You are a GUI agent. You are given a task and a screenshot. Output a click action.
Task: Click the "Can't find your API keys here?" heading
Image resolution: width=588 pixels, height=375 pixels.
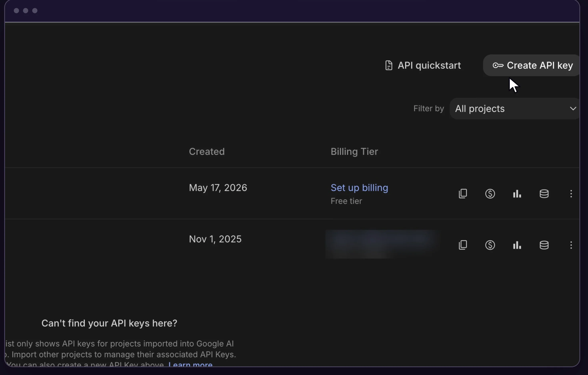tap(109, 323)
